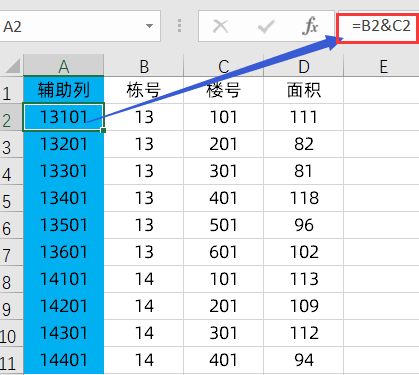Viewport: 419px width, 375px height.
Task: Select cell B2 with value 13
Action: (144, 117)
